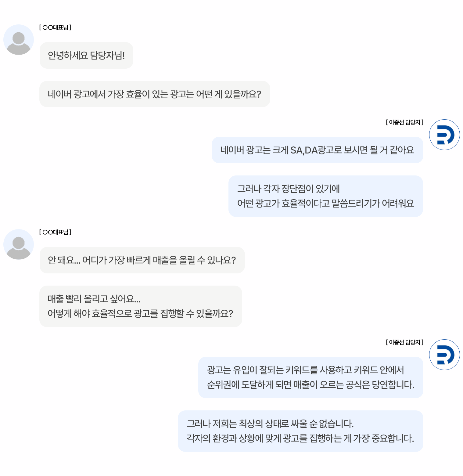Viewport: 463px width, 476px height.
Task: Click the line '순위권에 도달하게 되면 매출이 오르는 공식은 당연합니다.'
Action: [310, 385]
